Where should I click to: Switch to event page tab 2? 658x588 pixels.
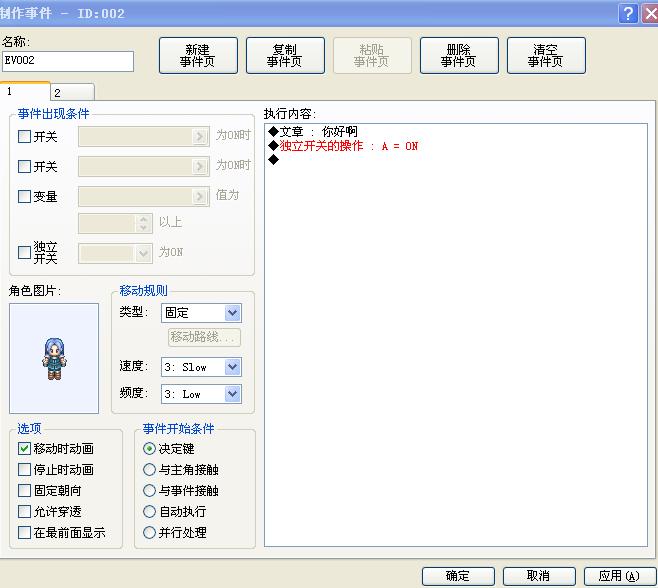[72, 92]
